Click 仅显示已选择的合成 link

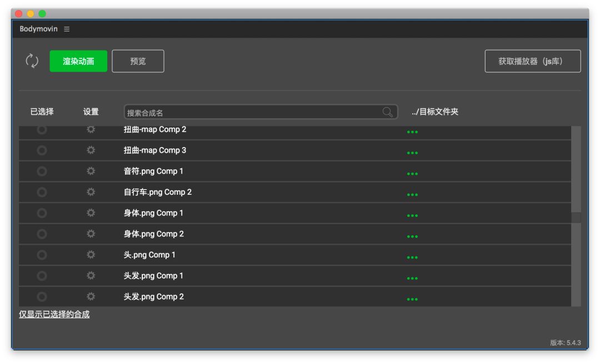coord(54,314)
